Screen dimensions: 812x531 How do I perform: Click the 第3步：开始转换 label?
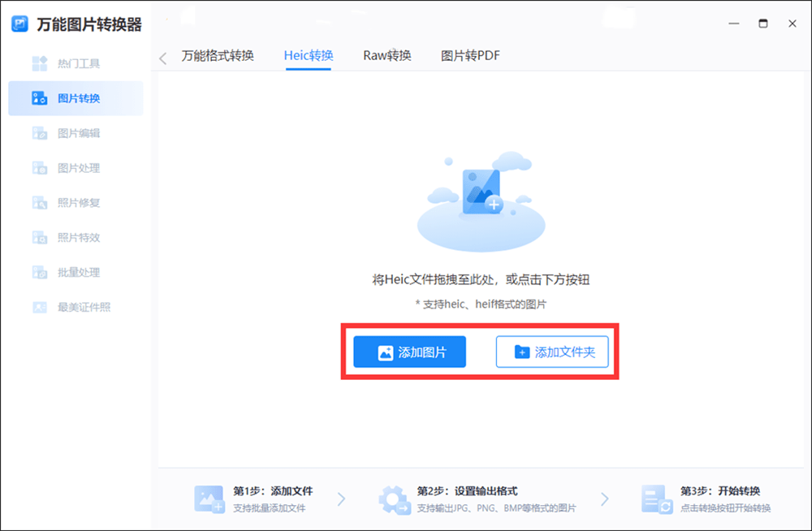(720, 491)
